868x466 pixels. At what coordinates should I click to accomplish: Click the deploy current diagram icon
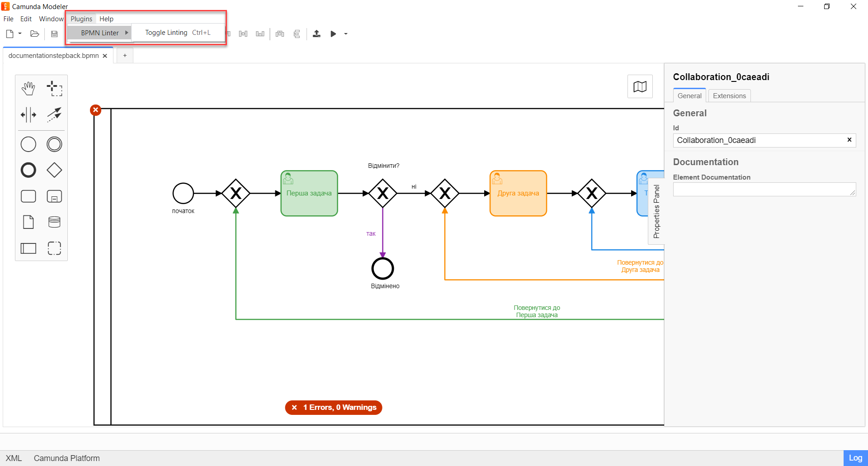pos(316,34)
